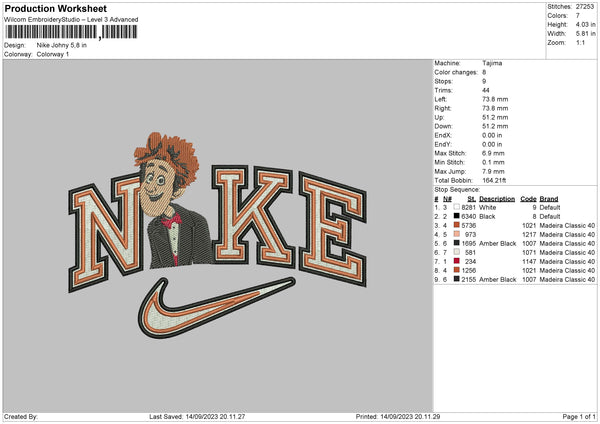Screen dimensions: 600x424
Task: Click the machine value "Tajima"
Action: (x=492, y=63)
